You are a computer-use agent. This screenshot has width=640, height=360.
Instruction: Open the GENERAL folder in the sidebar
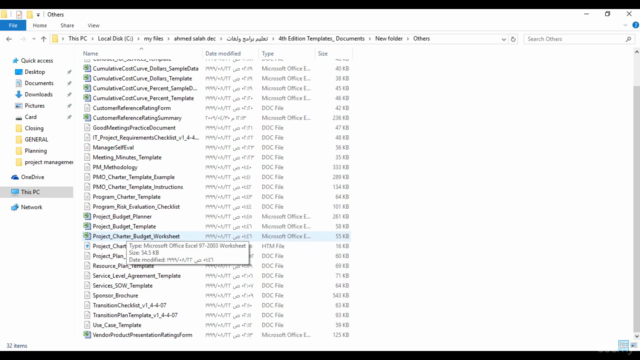pos(36,140)
